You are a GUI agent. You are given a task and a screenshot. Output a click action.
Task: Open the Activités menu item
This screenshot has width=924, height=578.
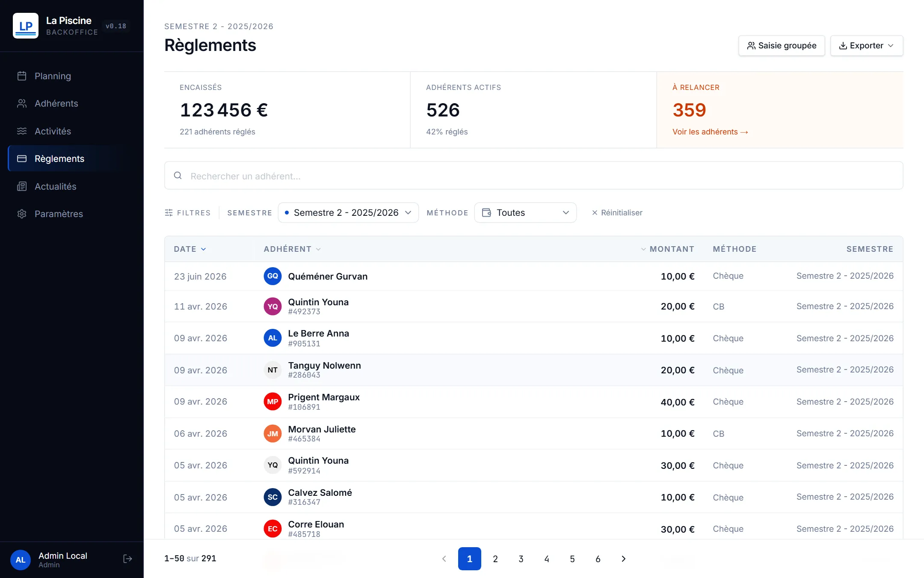pyautogui.click(x=72, y=131)
